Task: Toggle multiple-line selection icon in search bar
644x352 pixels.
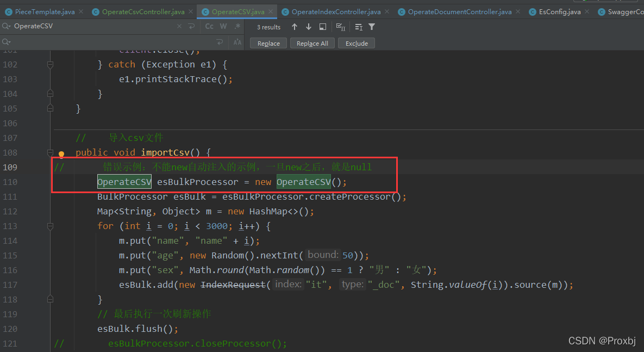Action: (359, 27)
